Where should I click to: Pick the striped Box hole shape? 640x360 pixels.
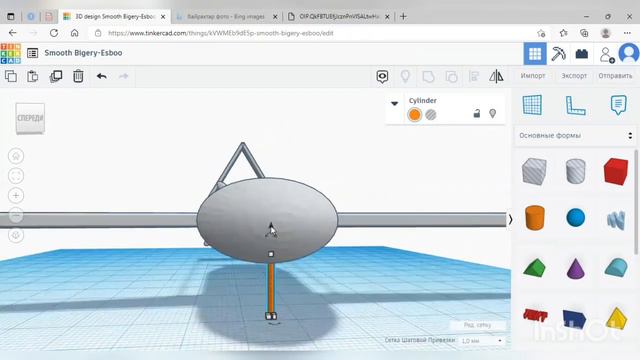click(x=534, y=171)
